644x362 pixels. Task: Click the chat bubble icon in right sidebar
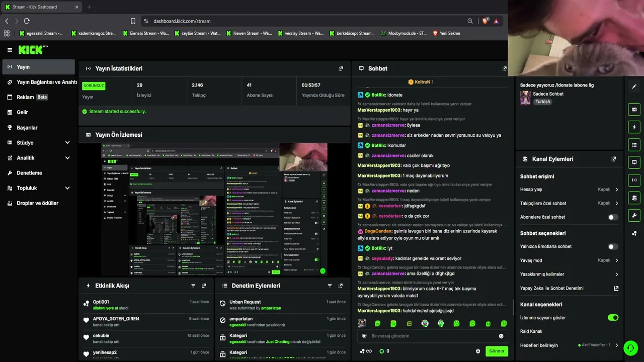click(x=634, y=162)
